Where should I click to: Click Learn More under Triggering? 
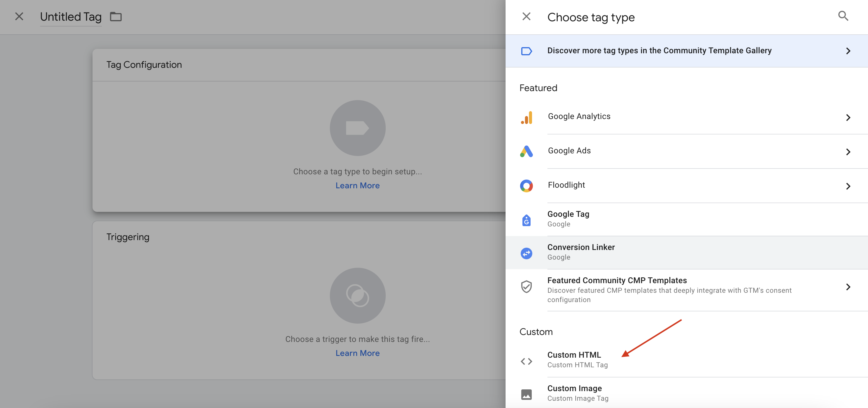(357, 353)
